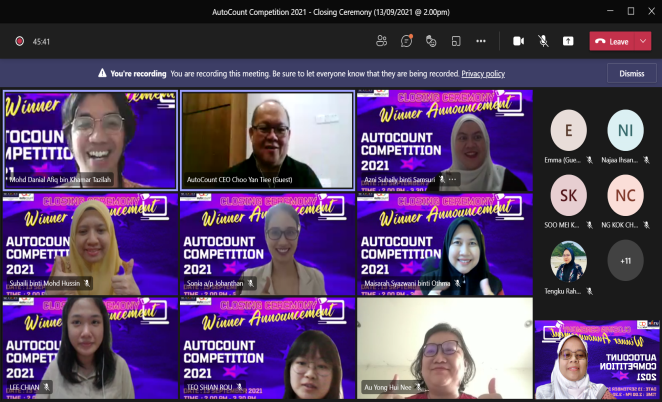Select Emma guest avatar with initial E
The width and height of the screenshot is (662, 402).
coord(568,130)
